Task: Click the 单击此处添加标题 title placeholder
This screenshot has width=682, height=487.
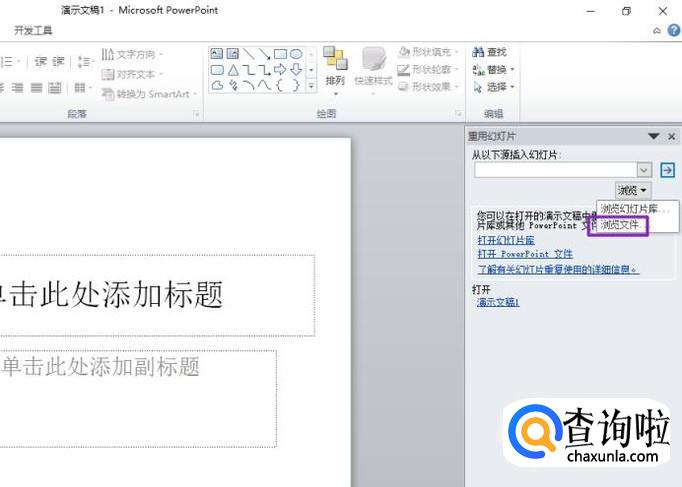Action: pyautogui.click(x=157, y=295)
